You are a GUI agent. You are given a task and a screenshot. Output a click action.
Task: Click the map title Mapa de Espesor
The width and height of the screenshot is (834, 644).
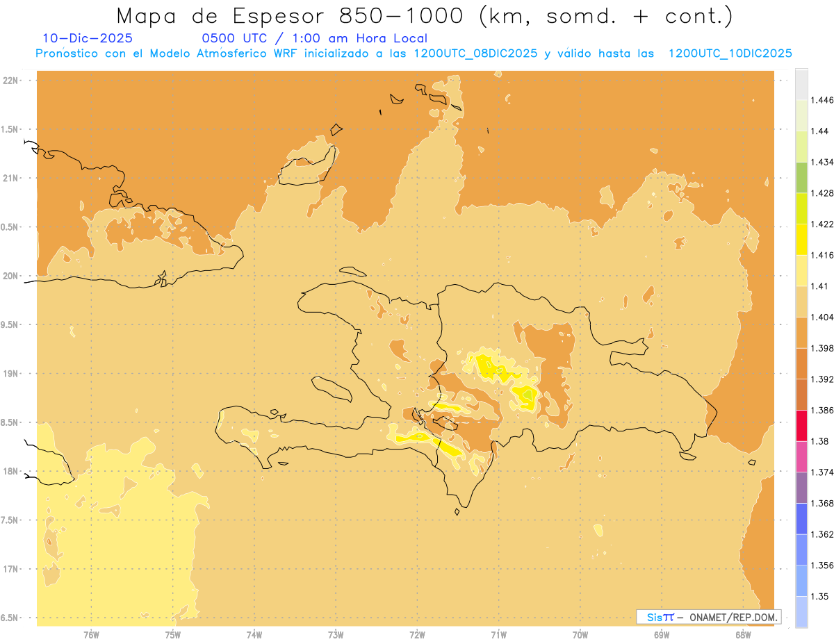(x=424, y=17)
